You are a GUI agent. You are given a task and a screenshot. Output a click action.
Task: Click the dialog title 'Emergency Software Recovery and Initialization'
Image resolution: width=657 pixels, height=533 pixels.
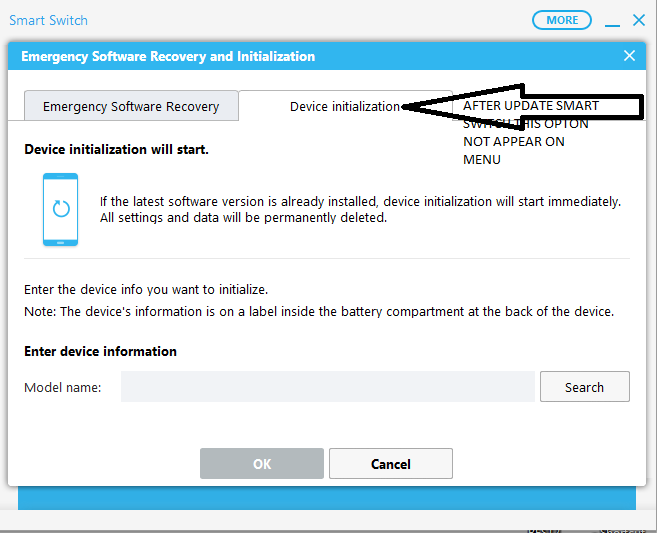(168, 56)
